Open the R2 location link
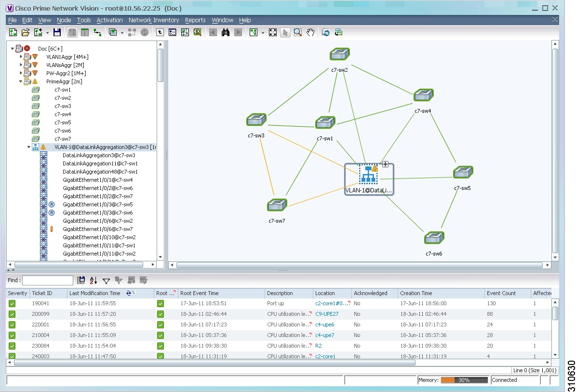The width and height of the screenshot is (576, 392). [x=319, y=346]
